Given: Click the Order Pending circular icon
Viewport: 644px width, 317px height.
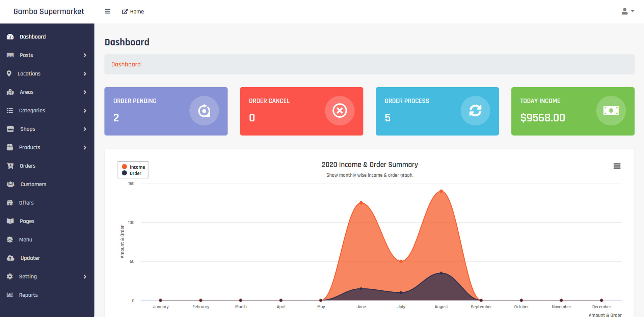Looking at the screenshot, I should click(x=204, y=111).
